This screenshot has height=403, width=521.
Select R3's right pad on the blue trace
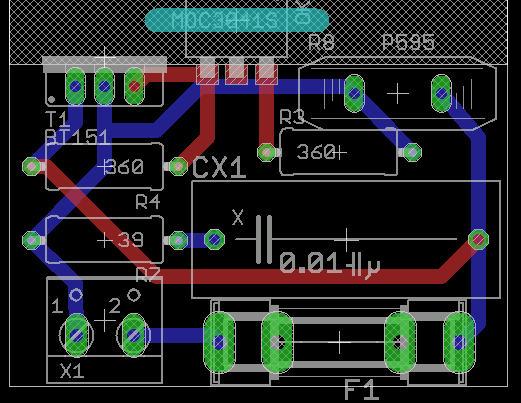pyautogui.click(x=412, y=152)
